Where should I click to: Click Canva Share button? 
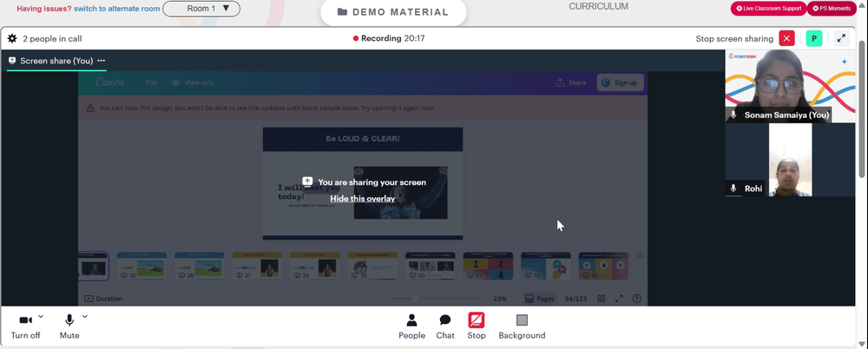[571, 82]
